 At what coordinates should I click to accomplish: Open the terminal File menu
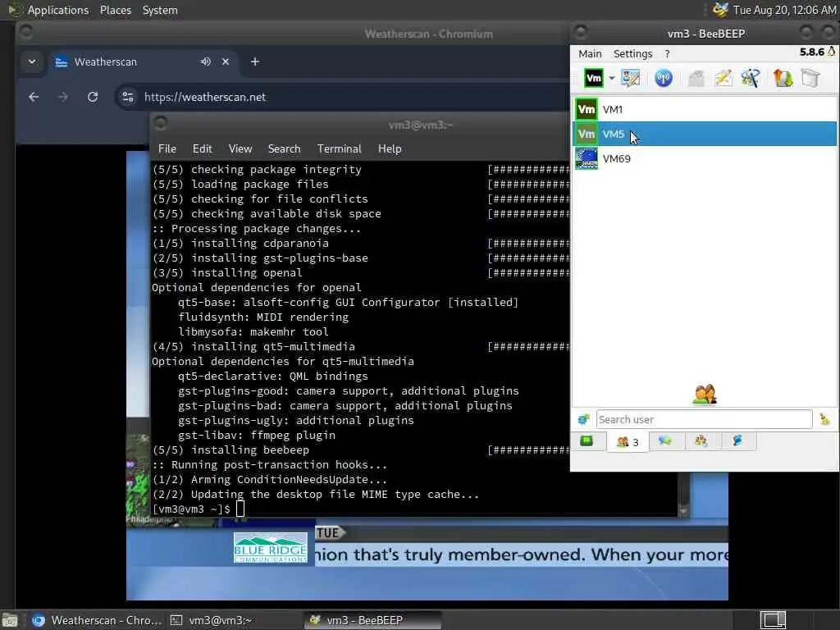tap(167, 149)
